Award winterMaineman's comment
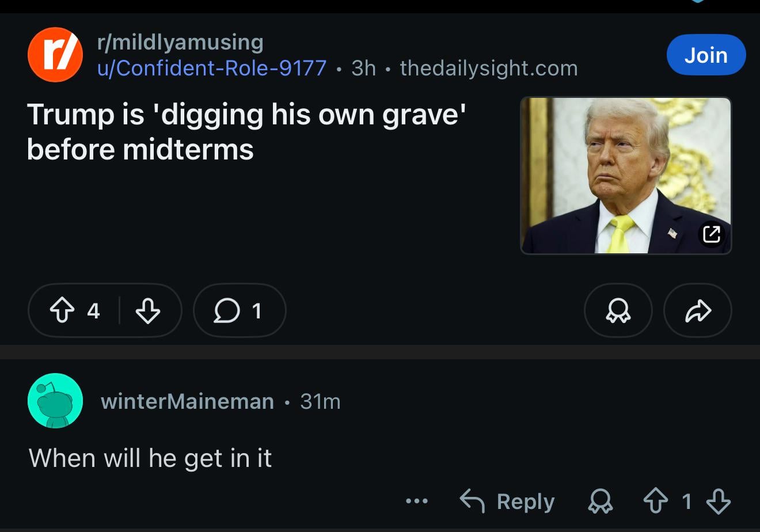760x532 pixels. 601,501
